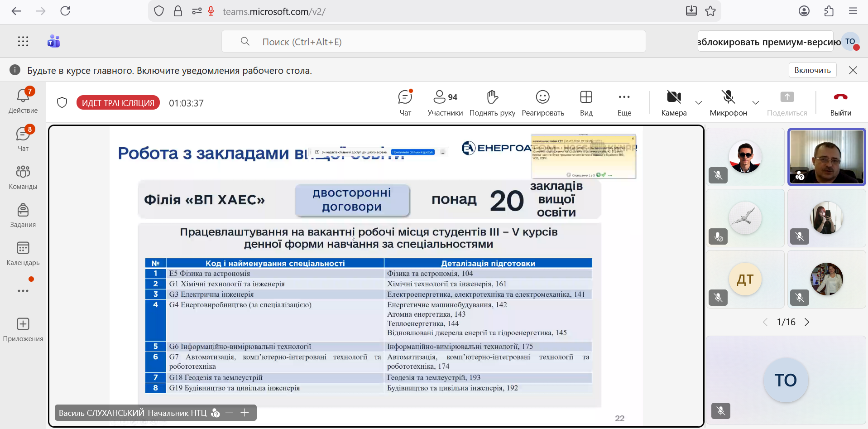The width and height of the screenshot is (868, 429).
Task: Open the Реагировать reactions menu
Action: pos(542,103)
